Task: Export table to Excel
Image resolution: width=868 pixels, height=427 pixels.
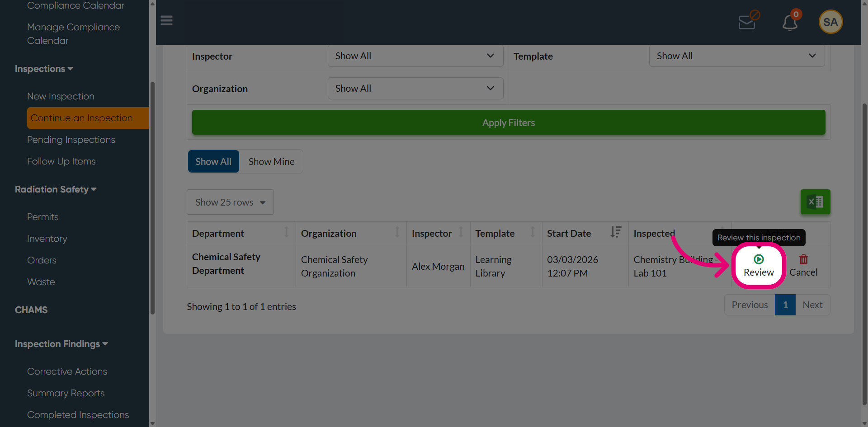Action: coord(815,202)
